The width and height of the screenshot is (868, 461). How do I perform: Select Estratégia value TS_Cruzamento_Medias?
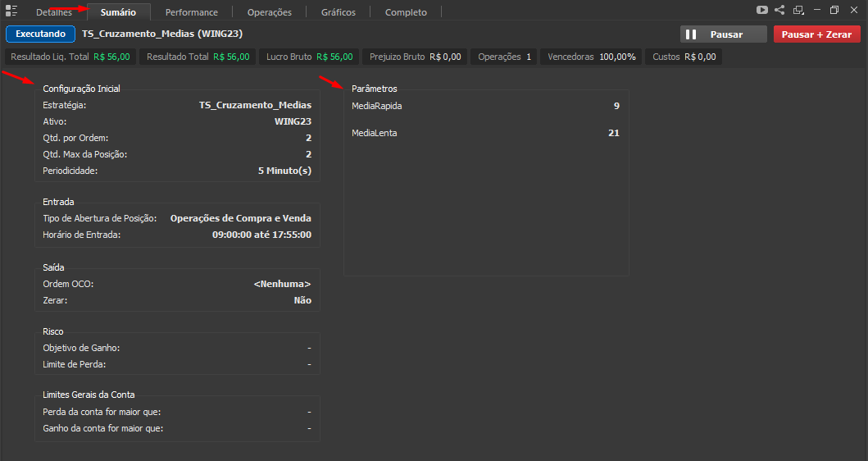[x=255, y=105]
